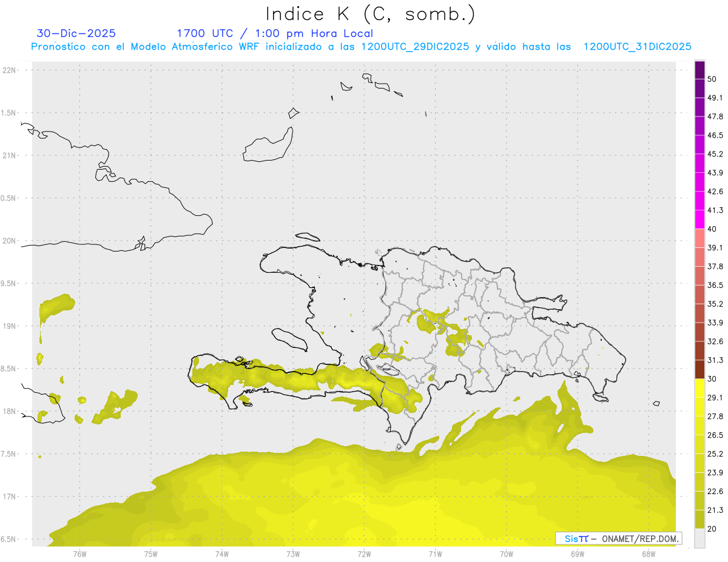The image size is (728, 562).
Task: Click the '21N' latitude label
Action: tap(10, 155)
